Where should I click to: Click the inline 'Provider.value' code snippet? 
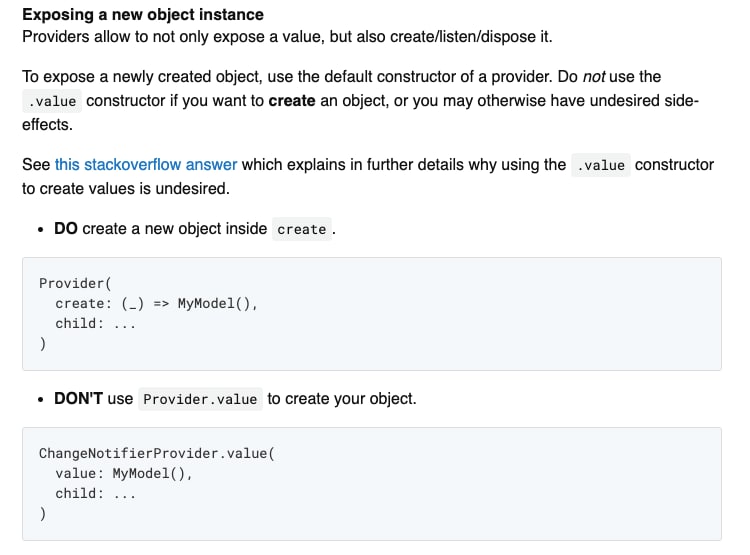coord(200,399)
